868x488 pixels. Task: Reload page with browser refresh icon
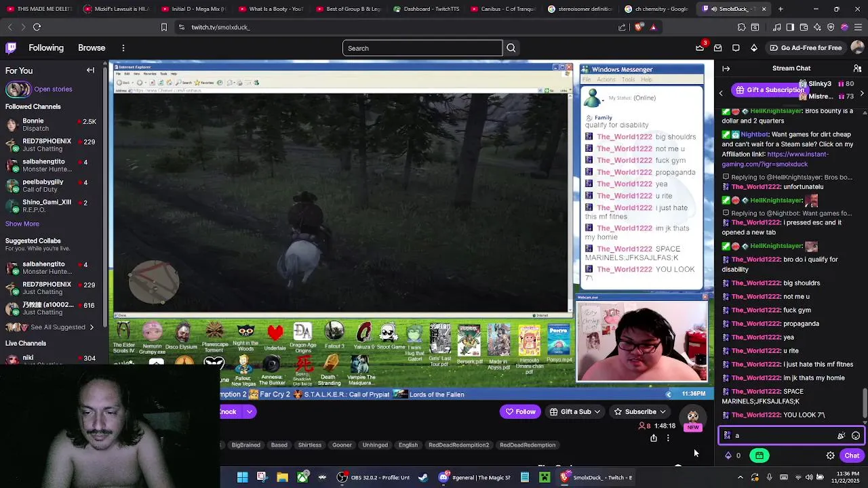pyautogui.click(x=37, y=27)
